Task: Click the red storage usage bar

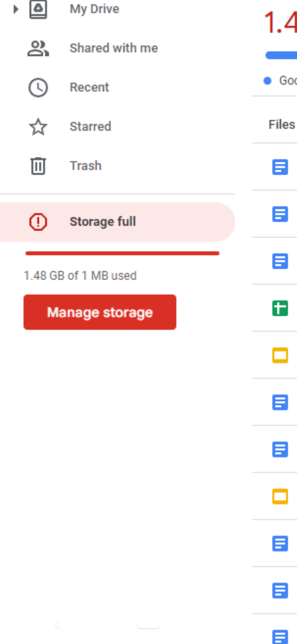Action: tap(122, 253)
